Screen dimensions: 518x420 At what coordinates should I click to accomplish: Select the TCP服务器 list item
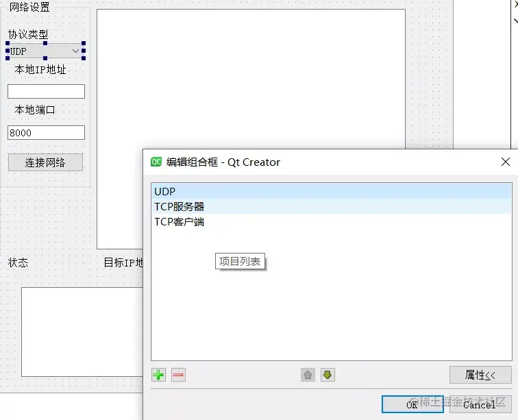point(332,206)
